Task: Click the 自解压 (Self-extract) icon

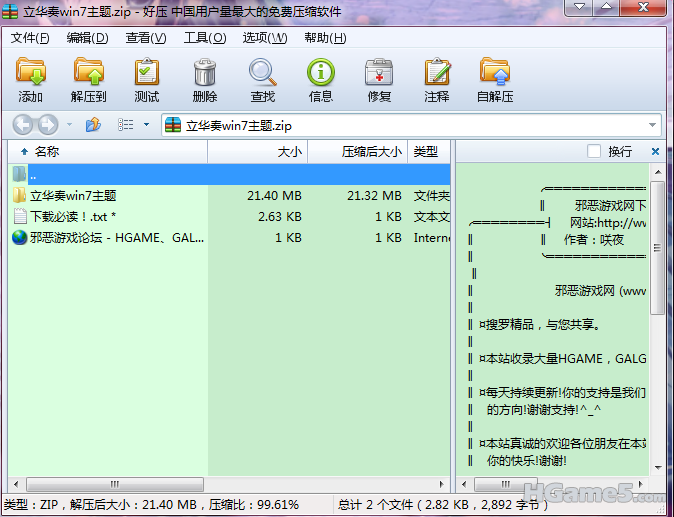Action: (494, 80)
